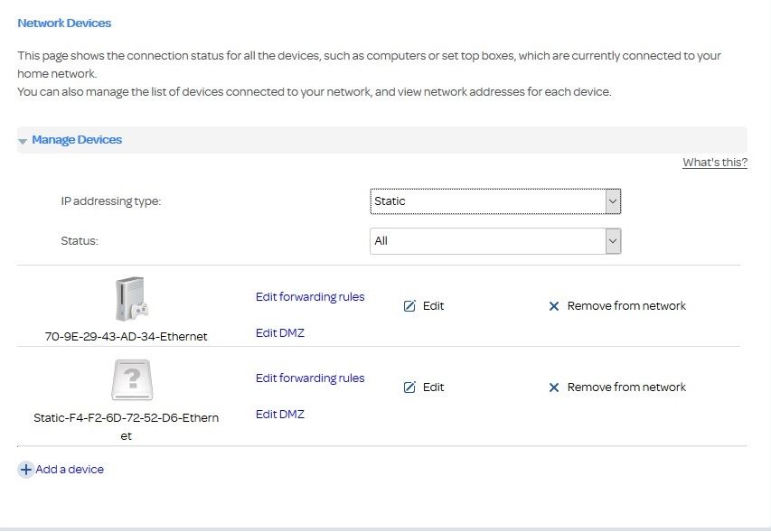Click the Add a device link text
This screenshot has width=771, height=532.
click(x=70, y=470)
